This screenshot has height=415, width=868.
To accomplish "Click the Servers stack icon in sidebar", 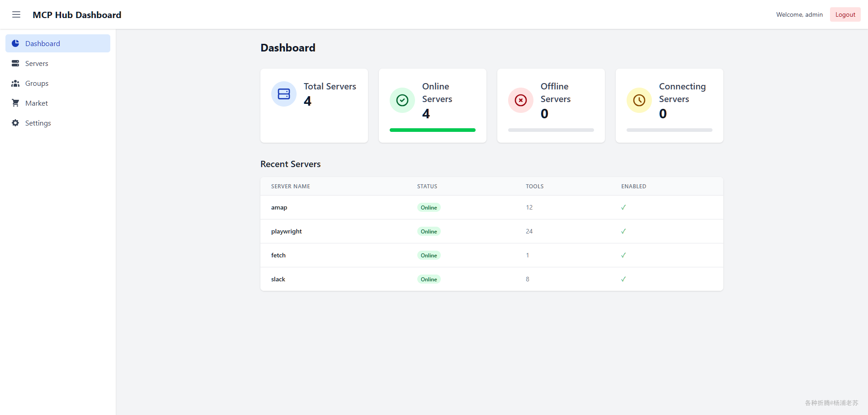I will point(15,63).
